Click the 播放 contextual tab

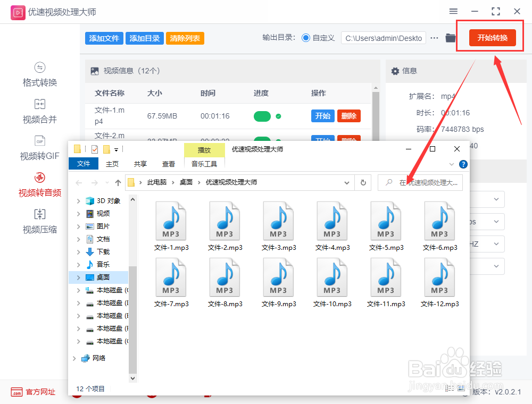tap(204, 150)
